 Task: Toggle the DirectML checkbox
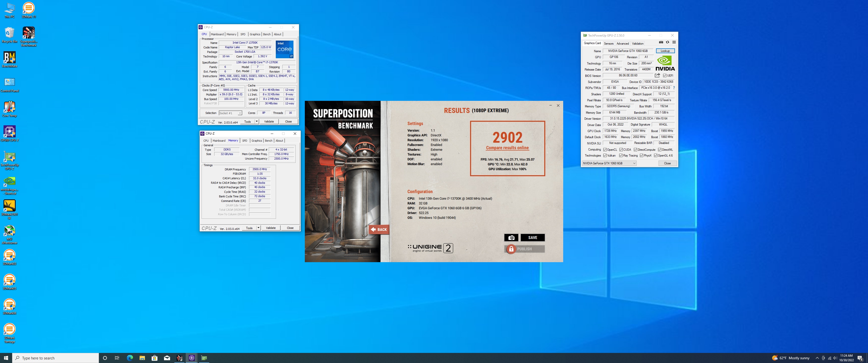coord(660,149)
